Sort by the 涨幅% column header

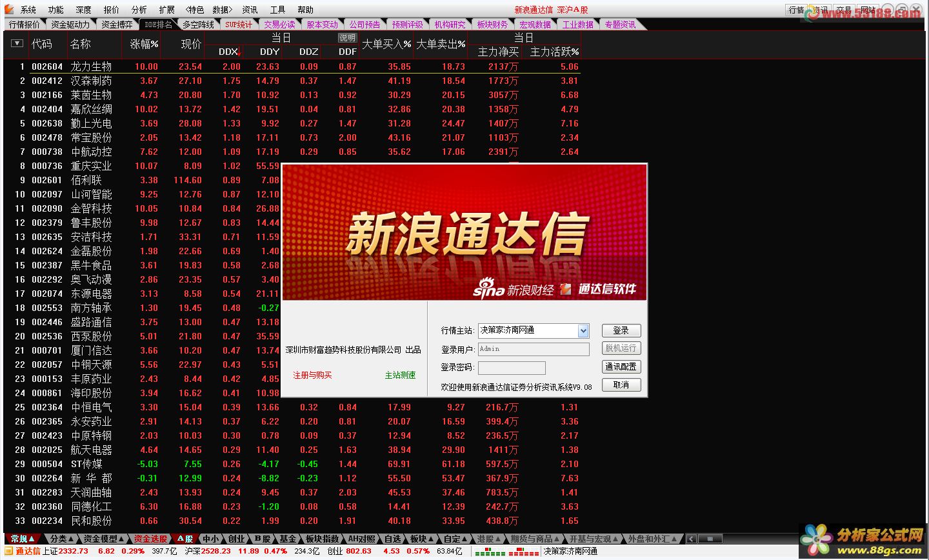pyautogui.click(x=144, y=44)
